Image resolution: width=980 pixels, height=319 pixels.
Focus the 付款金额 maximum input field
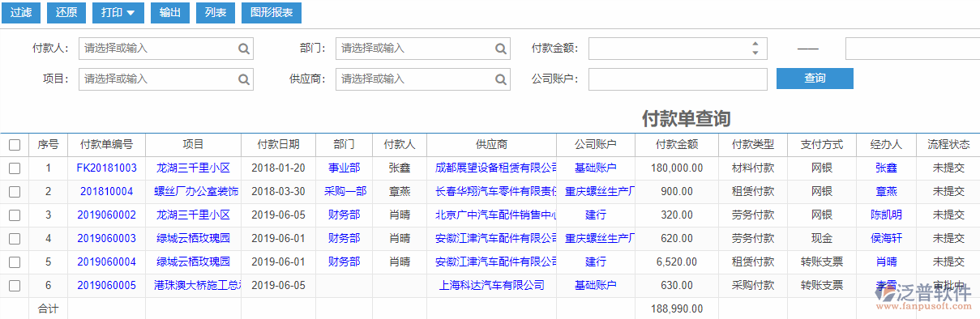pyautogui.click(x=913, y=49)
